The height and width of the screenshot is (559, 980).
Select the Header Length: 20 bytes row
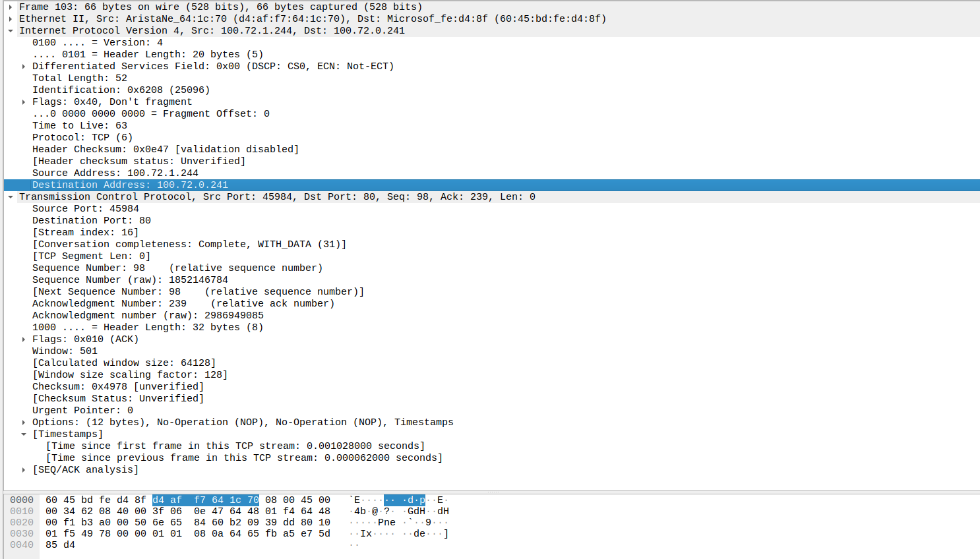(492, 54)
